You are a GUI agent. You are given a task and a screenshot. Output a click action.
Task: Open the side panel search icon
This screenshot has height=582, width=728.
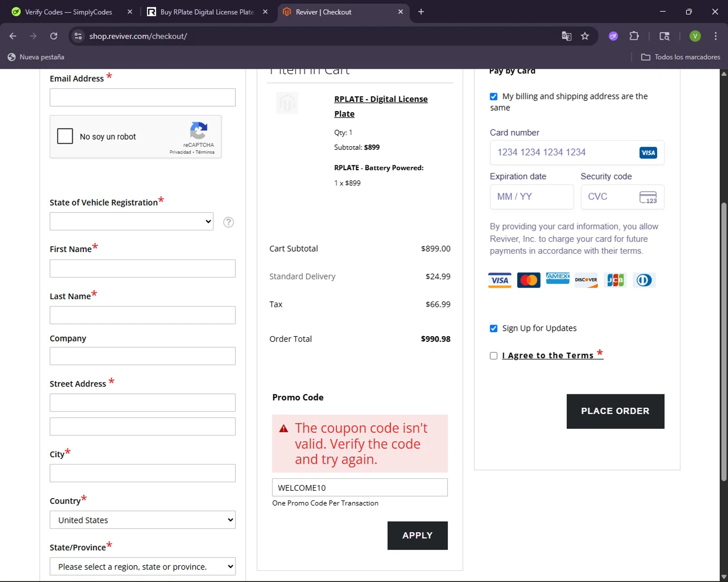[664, 36]
